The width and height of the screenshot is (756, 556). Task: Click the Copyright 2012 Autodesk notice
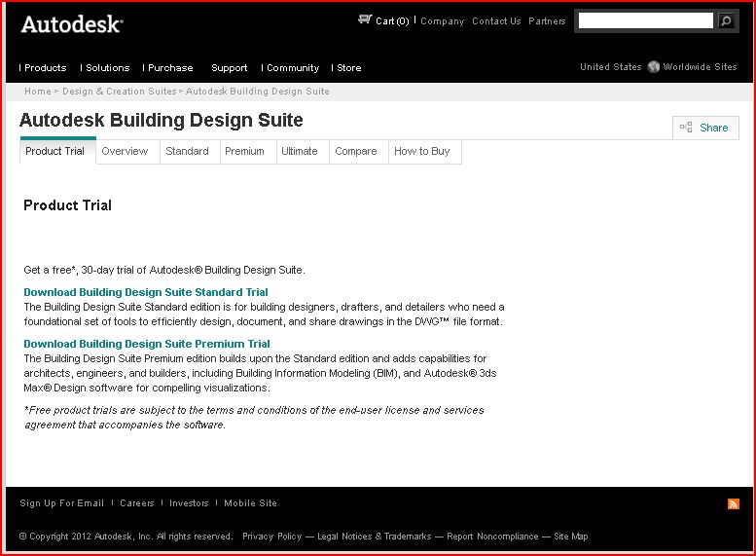coord(126,537)
